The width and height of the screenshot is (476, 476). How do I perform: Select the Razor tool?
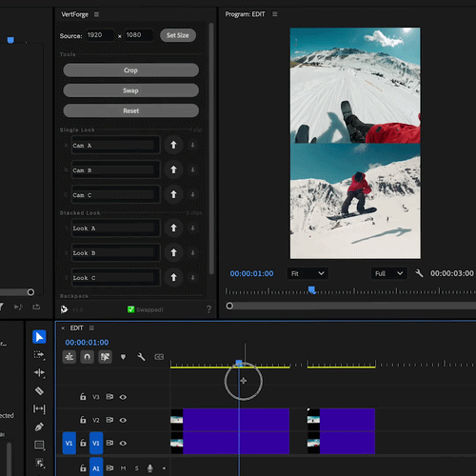tap(39, 390)
